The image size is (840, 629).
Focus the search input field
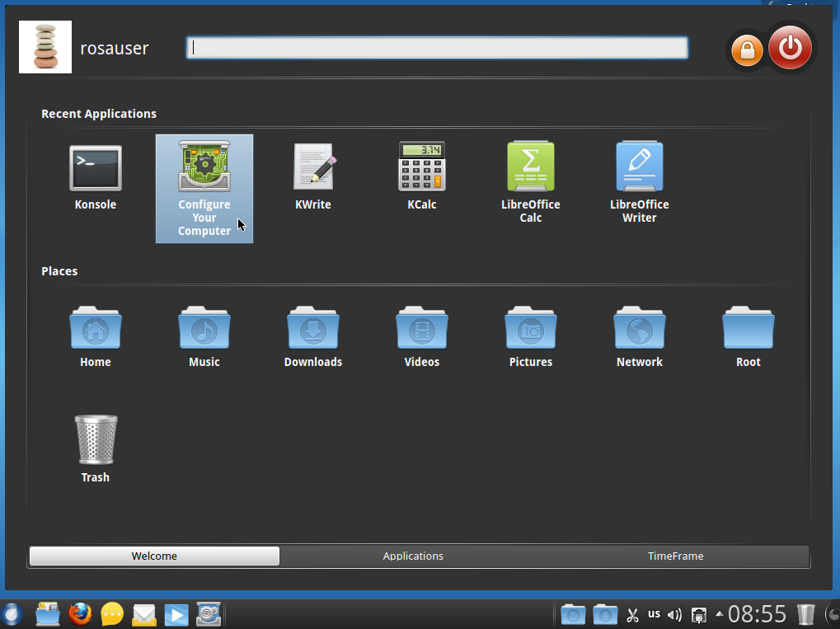pyautogui.click(x=437, y=48)
